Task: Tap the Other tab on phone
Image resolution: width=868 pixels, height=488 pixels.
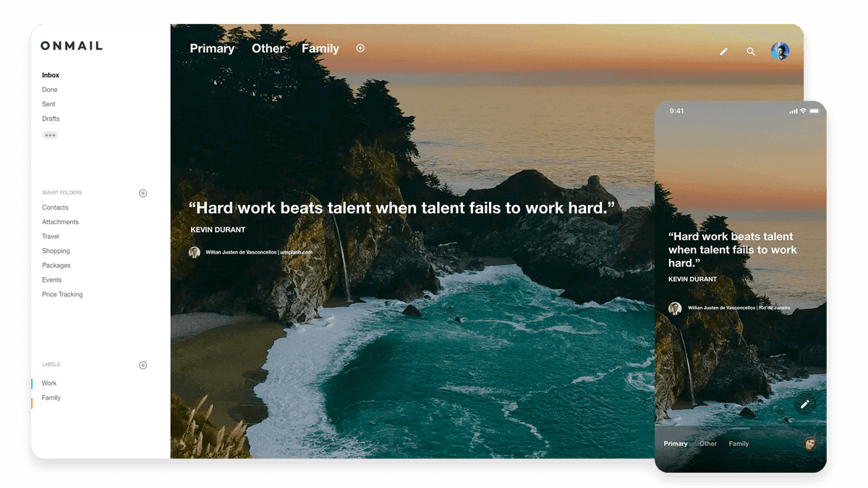Action: (708, 444)
